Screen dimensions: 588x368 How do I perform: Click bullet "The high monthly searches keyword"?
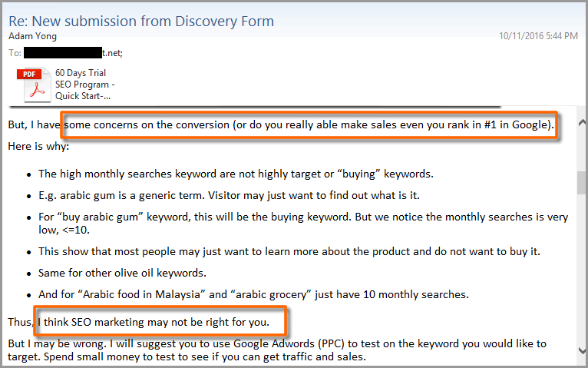click(x=236, y=174)
